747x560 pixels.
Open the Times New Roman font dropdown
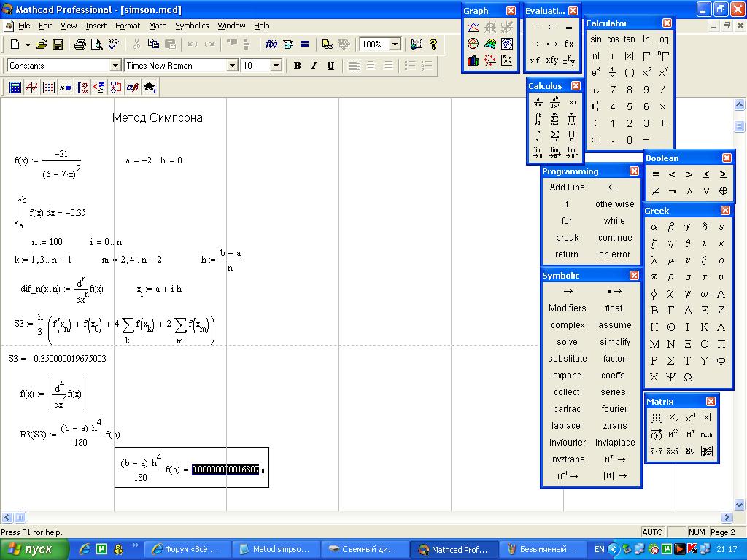click(x=232, y=66)
